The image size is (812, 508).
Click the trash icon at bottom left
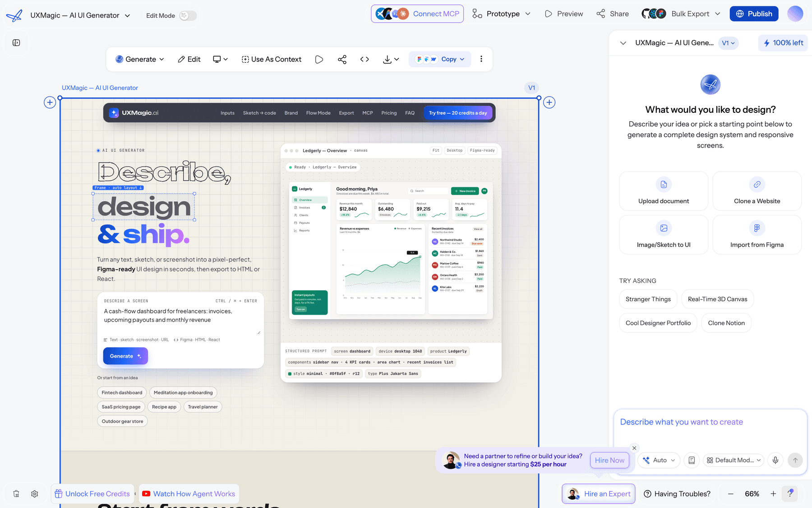[x=16, y=494]
